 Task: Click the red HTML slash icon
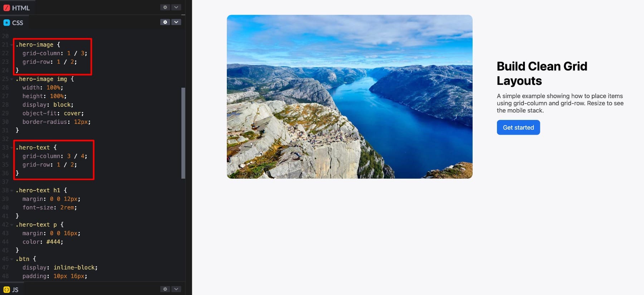6,8
